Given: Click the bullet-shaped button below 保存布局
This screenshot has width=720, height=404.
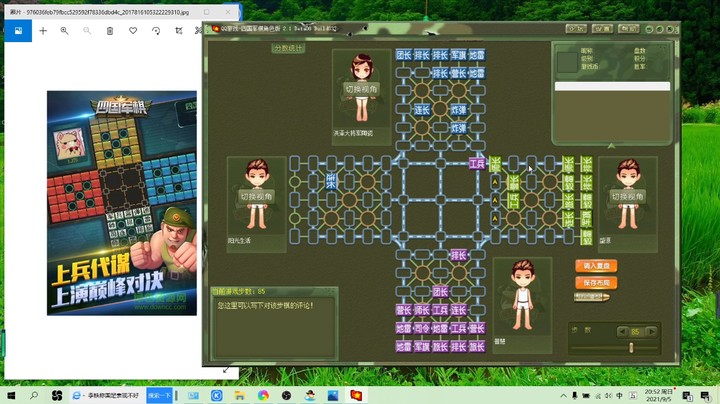Looking at the screenshot, I should click(592, 297).
